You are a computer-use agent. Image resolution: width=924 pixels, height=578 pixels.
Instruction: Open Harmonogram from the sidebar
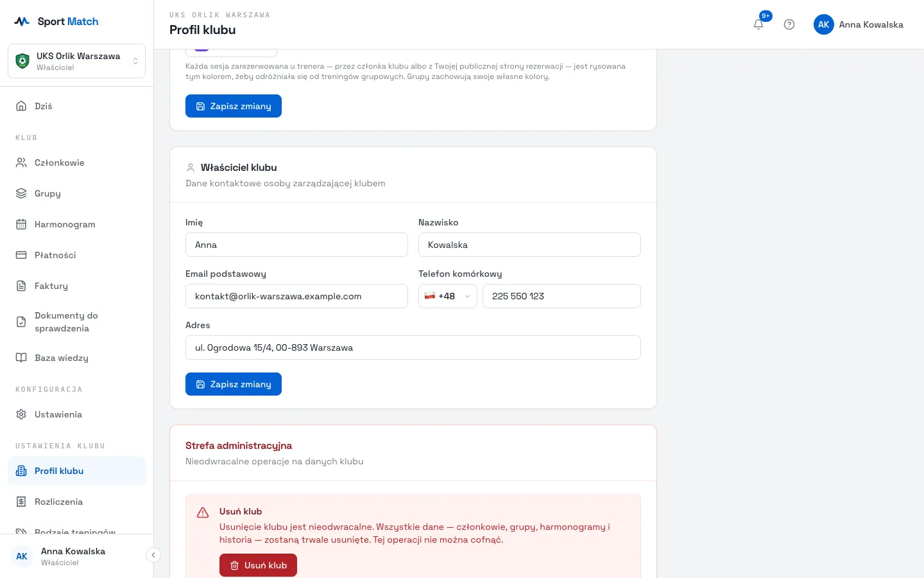click(x=76, y=224)
